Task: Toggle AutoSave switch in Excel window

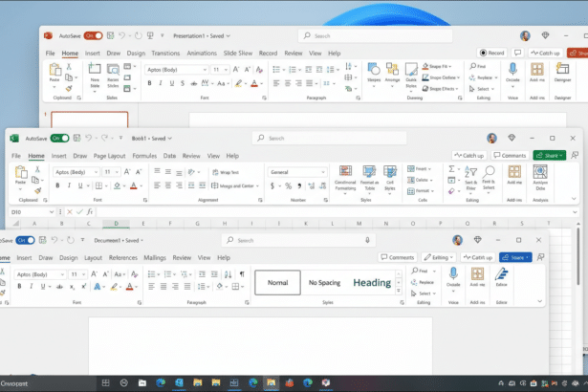Action: click(x=59, y=138)
